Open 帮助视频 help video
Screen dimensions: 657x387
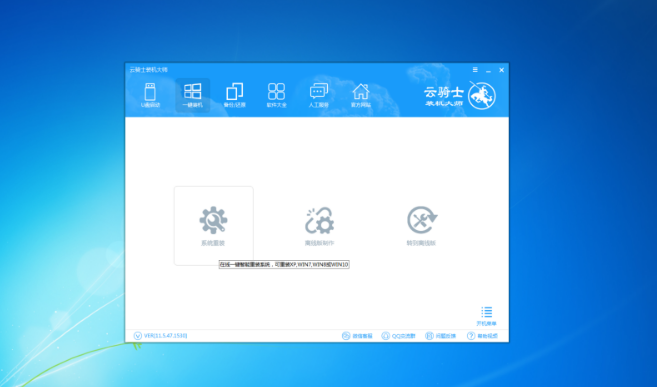tap(482, 336)
